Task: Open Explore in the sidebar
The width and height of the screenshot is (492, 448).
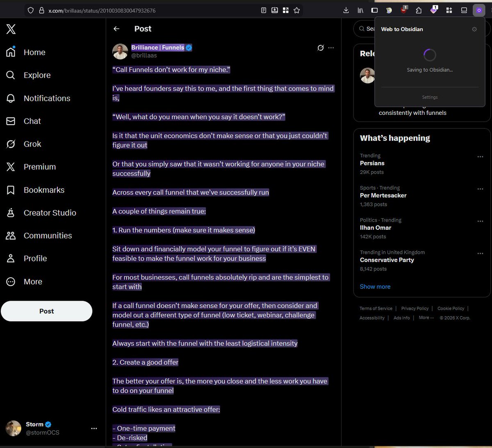Action: click(29, 75)
